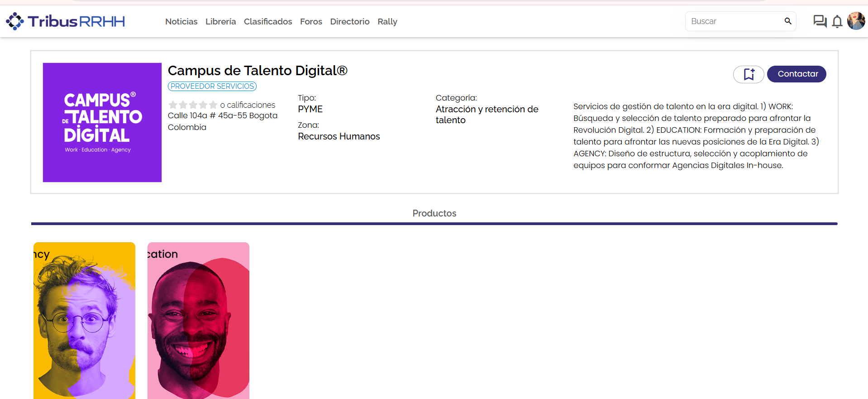Viewport: 868px width, 399px height.
Task: Click the first rating star
Action: [x=173, y=105]
